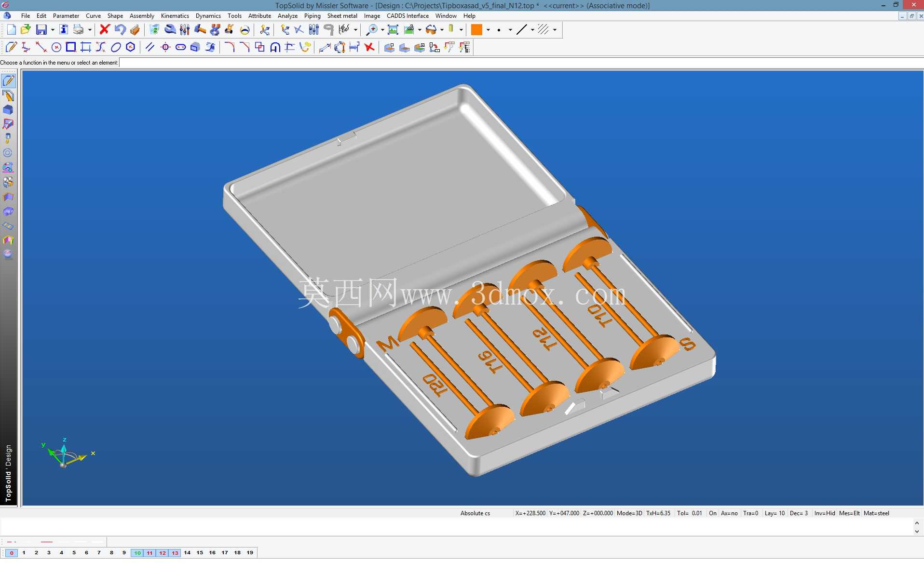
Task: Open the CADDS Interface menu
Action: pos(408,16)
